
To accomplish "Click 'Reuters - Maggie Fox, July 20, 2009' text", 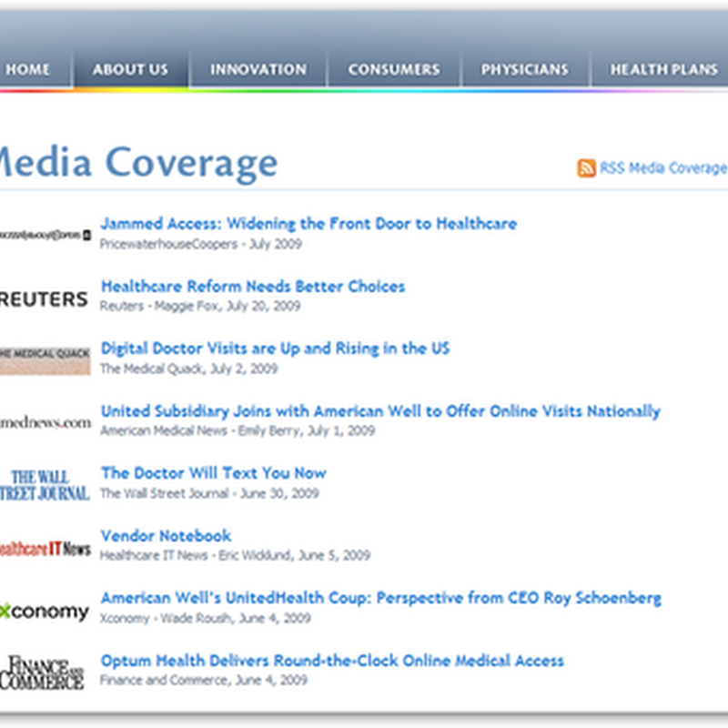I will tap(200, 307).
